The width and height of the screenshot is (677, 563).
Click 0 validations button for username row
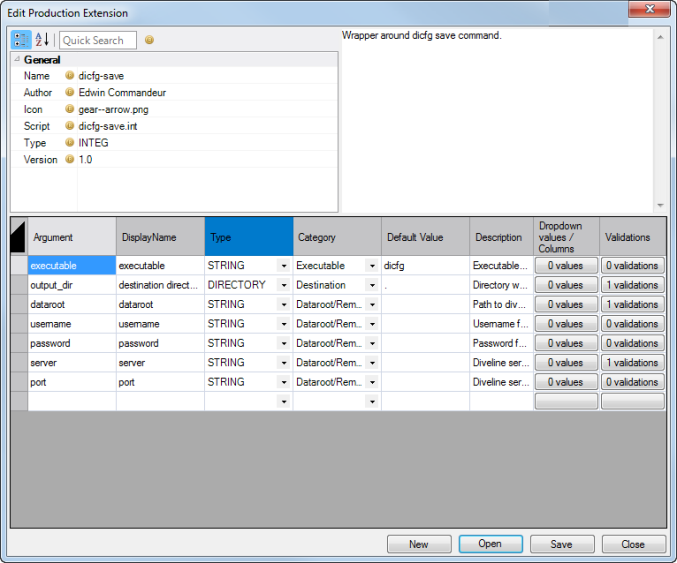[633, 324]
